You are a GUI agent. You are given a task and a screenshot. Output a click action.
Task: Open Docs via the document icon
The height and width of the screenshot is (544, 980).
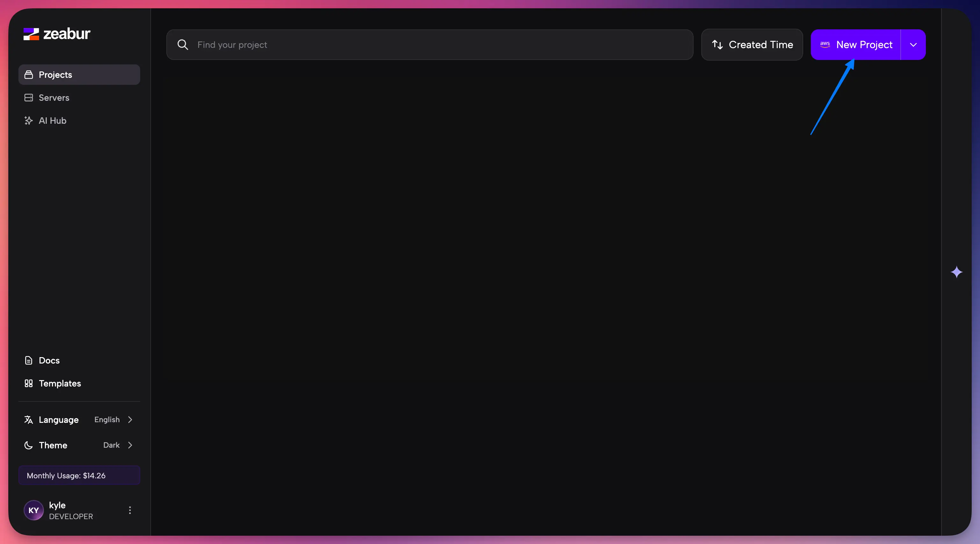pyautogui.click(x=29, y=360)
